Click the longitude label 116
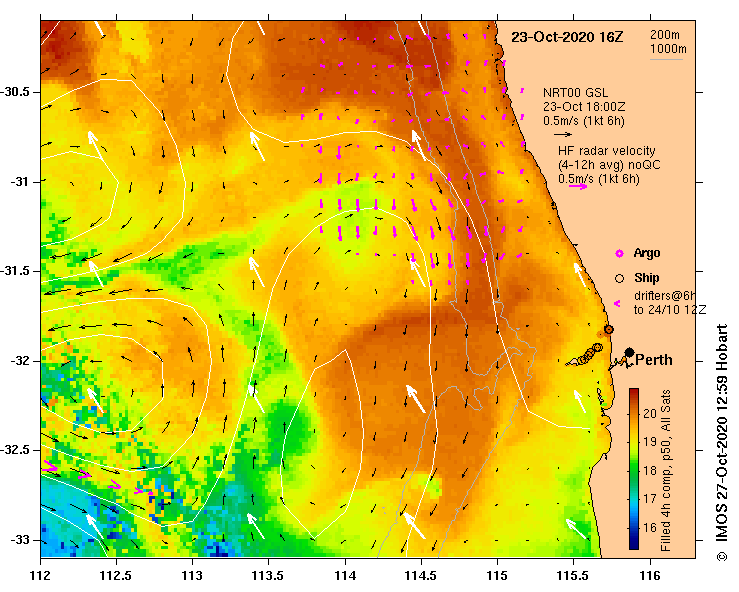The height and width of the screenshot is (592, 739). [x=650, y=576]
